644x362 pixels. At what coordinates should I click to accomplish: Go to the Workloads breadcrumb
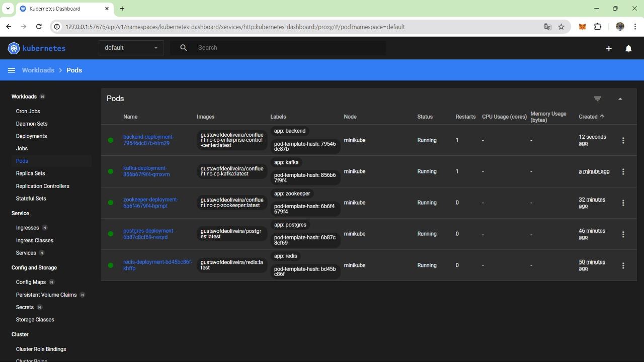pyautogui.click(x=38, y=70)
